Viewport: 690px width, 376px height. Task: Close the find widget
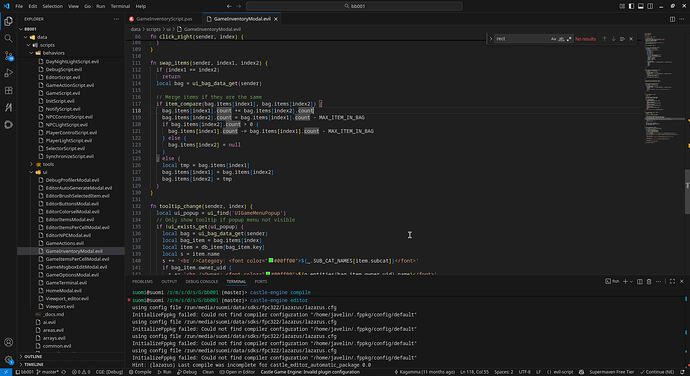click(x=631, y=39)
